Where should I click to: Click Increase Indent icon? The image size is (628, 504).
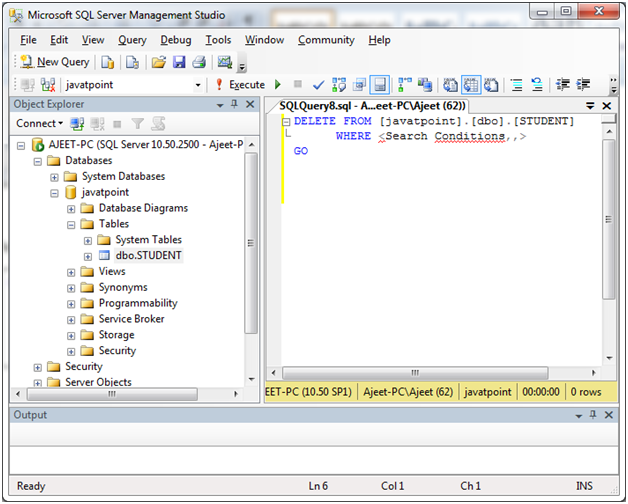click(583, 85)
